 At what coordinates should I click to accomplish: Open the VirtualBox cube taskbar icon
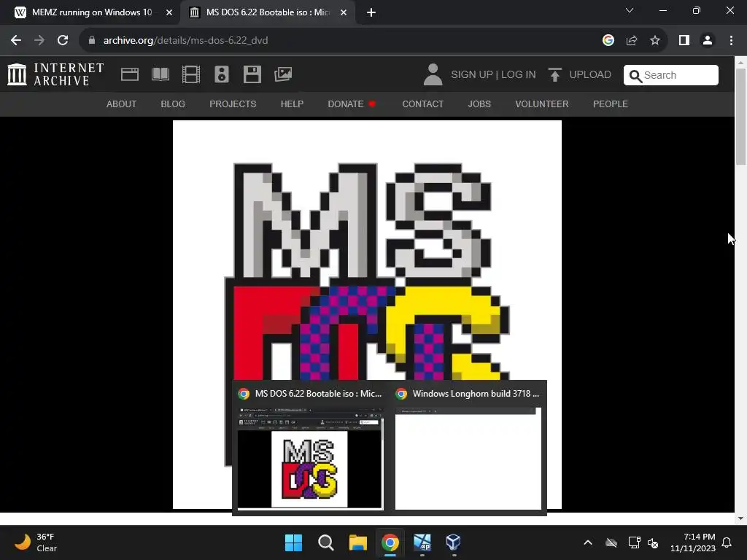tap(453, 542)
